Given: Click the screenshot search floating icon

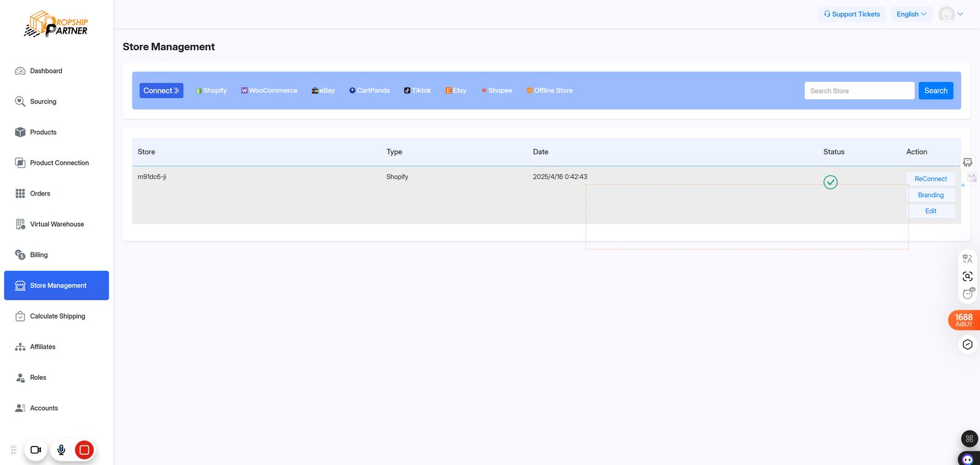Looking at the screenshot, I should pos(968,276).
